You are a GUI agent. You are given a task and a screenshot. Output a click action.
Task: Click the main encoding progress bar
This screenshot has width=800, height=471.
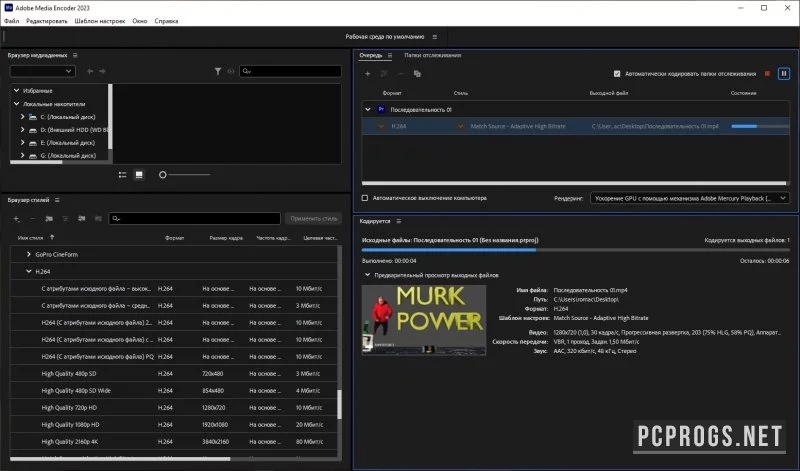pos(576,250)
